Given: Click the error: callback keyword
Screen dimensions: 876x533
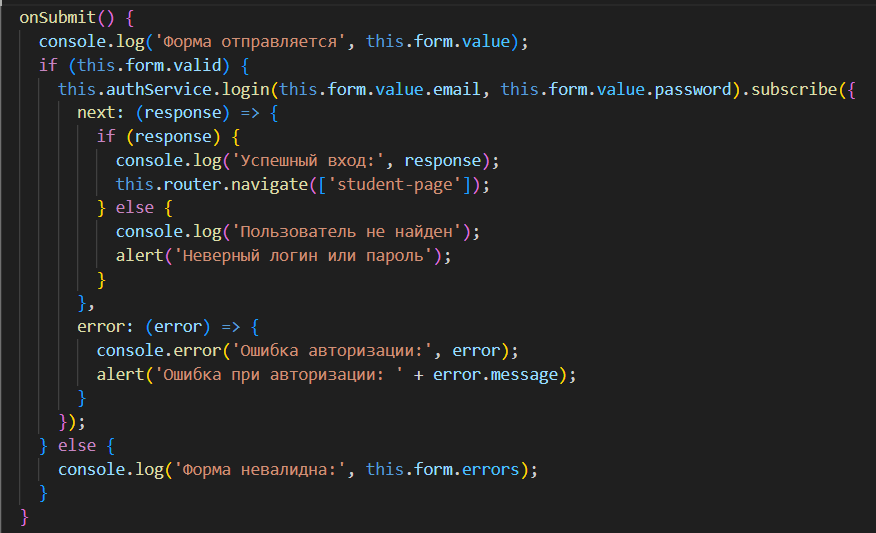Looking at the screenshot, I should [105, 327].
